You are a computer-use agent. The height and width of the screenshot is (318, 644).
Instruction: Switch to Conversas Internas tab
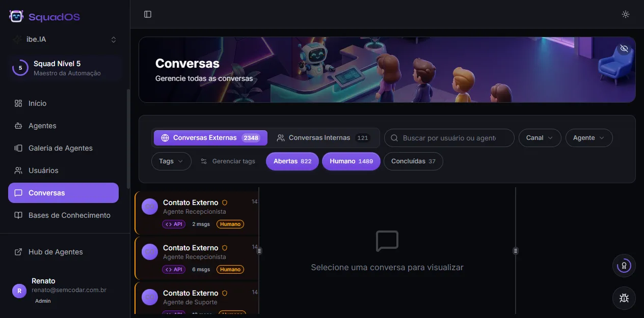[x=323, y=138]
